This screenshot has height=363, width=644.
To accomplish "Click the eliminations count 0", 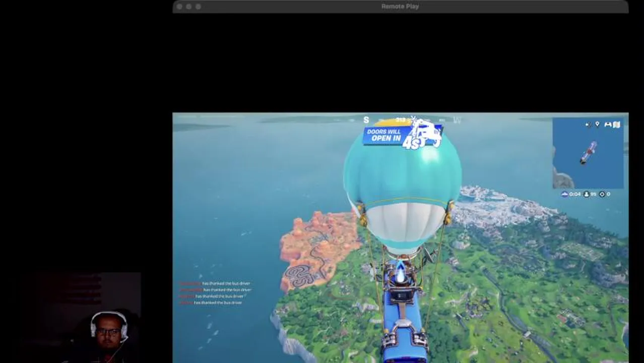I will pos(608,194).
